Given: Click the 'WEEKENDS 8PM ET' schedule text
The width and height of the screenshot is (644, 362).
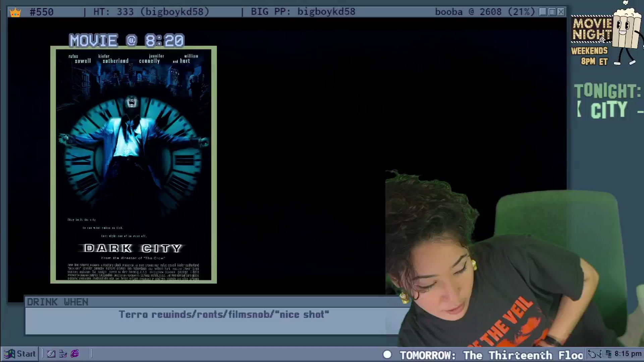Looking at the screenshot, I should pyautogui.click(x=590, y=56).
